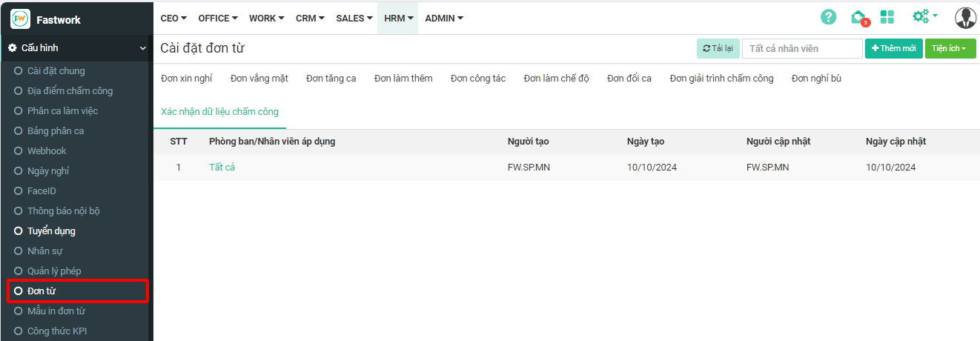This screenshot has height=341, width=980.
Task: Click the Tất cả nhân viên search field
Action: pos(801,48)
